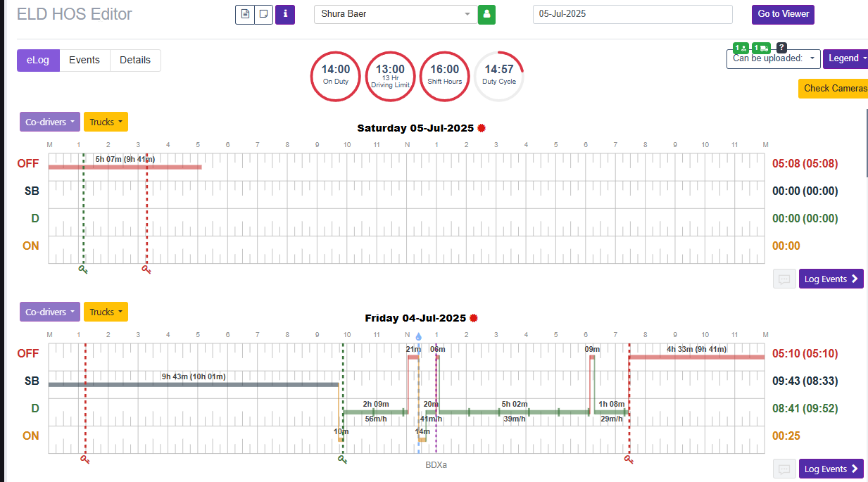Click Friday OFF total 05:10 (05:10)
868x482 pixels.
805,353
